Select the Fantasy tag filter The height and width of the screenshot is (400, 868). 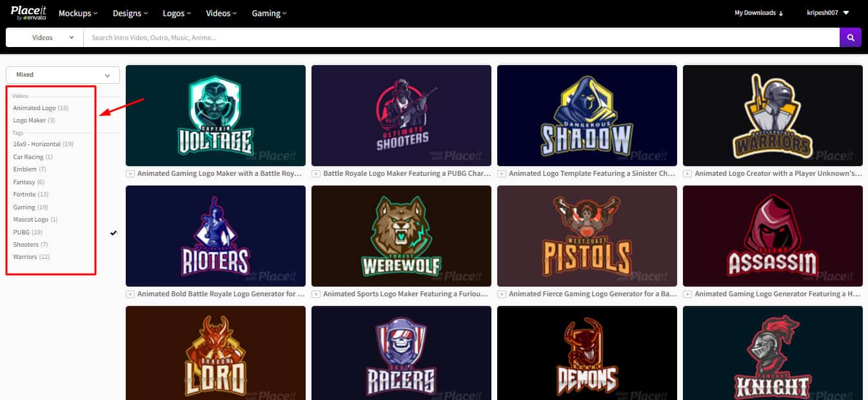click(29, 182)
